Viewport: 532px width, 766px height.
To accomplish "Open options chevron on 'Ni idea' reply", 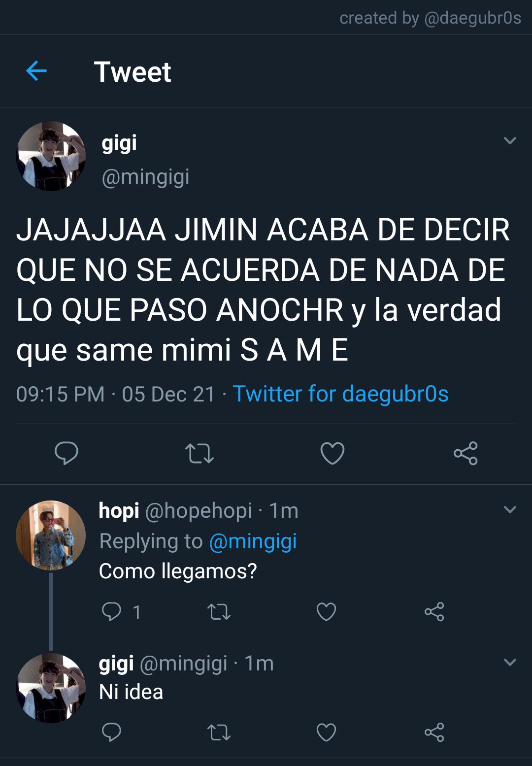I will (510, 662).
